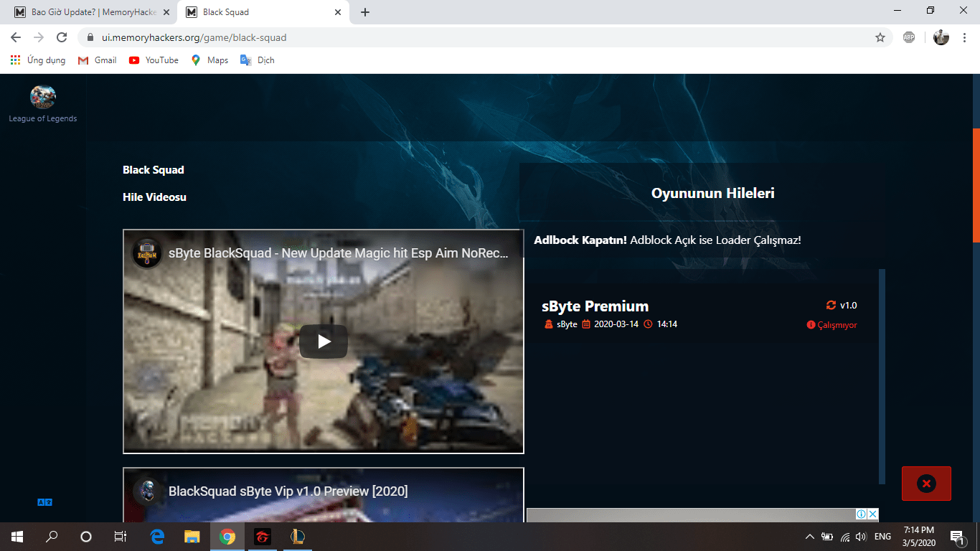
Task: Click the Oyununun Hileleri heading
Action: coord(712,193)
